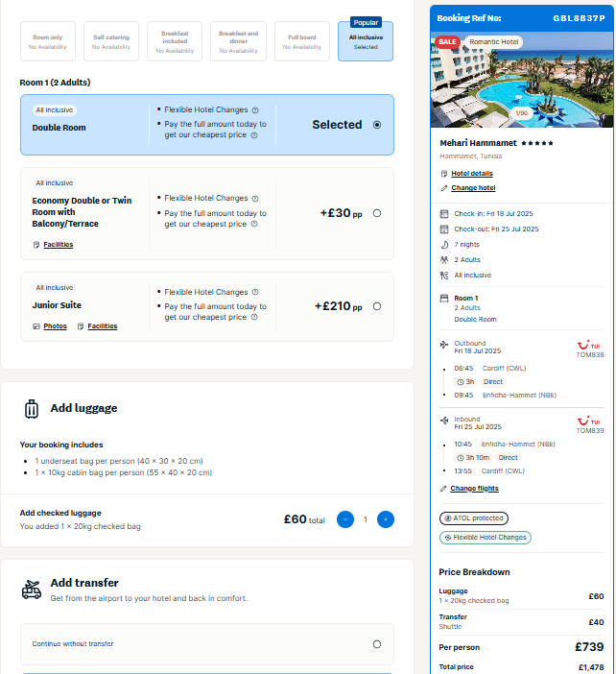This screenshot has height=674, width=616.
Task: Increase checked luggage with plus button
Action: point(386,519)
